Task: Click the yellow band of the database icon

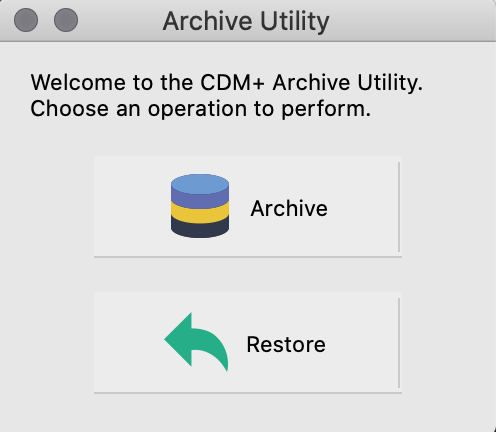Action: [200, 213]
